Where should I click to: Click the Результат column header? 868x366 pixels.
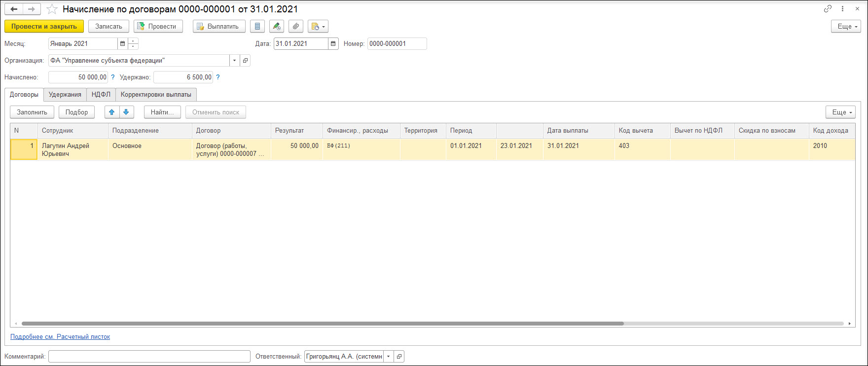(x=297, y=131)
